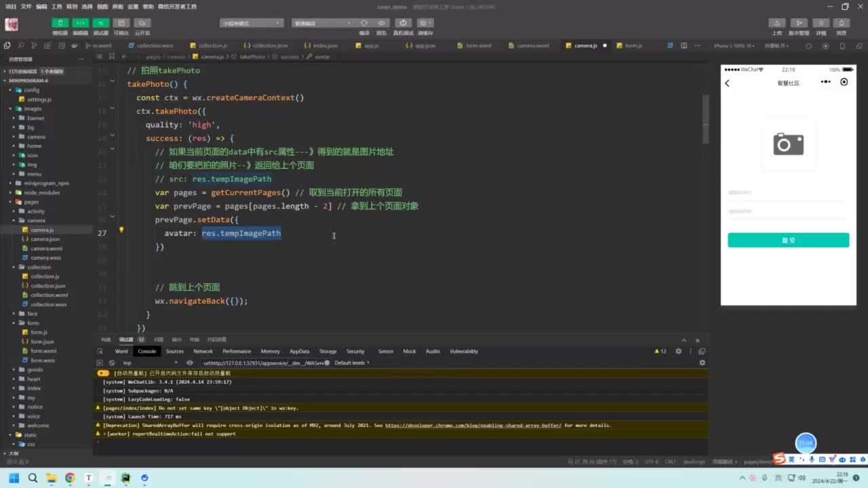Image resolution: width=868 pixels, height=488 pixels.
Task: Switch to the index.json editor tab
Action: point(322,45)
